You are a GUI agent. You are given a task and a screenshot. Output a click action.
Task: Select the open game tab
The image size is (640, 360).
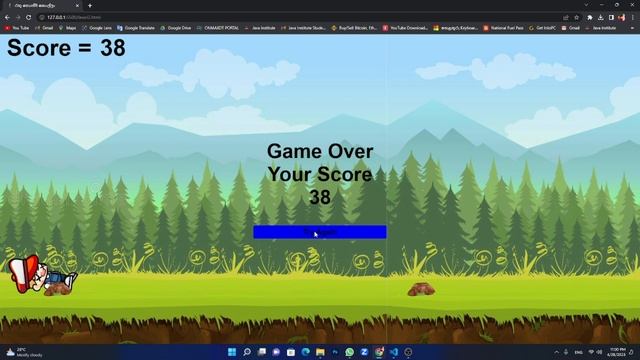pyautogui.click(x=41, y=6)
